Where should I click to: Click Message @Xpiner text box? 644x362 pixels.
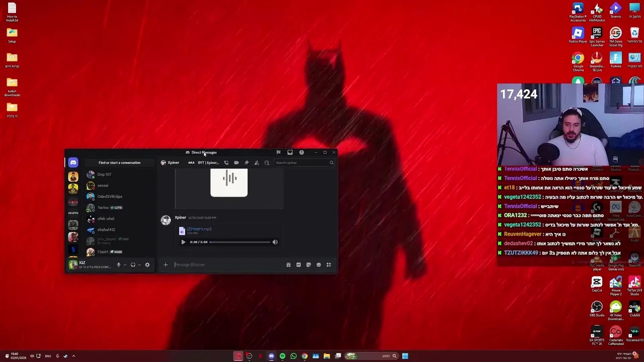pos(227,264)
